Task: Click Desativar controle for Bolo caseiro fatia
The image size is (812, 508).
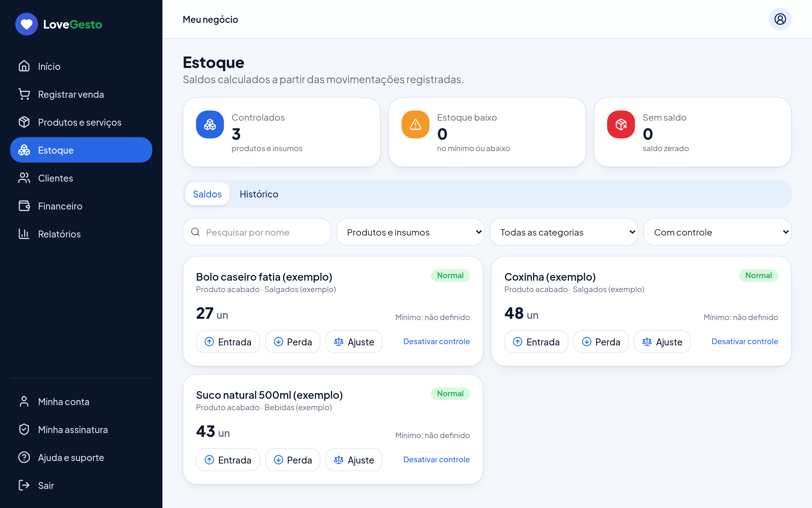Action: point(436,341)
